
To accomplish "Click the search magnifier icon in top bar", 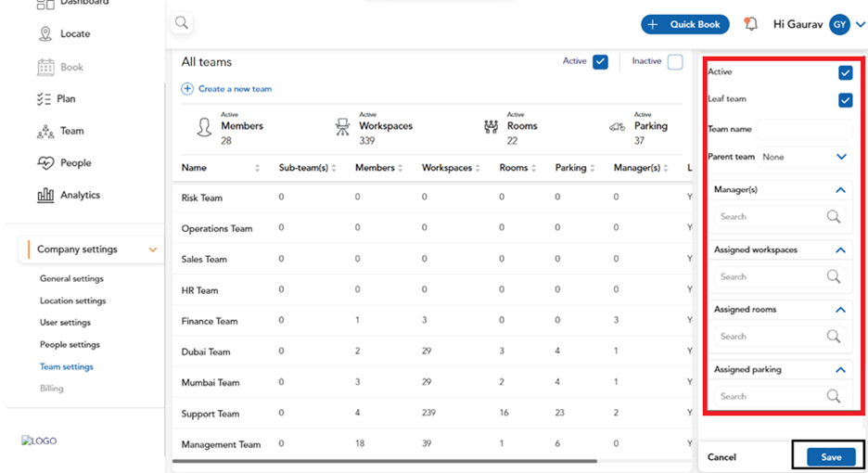I will (182, 22).
